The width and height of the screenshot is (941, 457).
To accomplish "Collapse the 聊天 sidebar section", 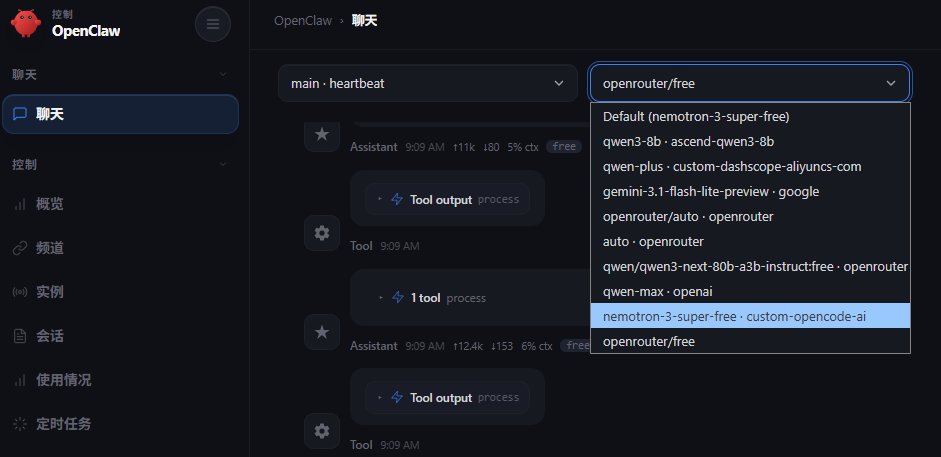I will pos(222,75).
